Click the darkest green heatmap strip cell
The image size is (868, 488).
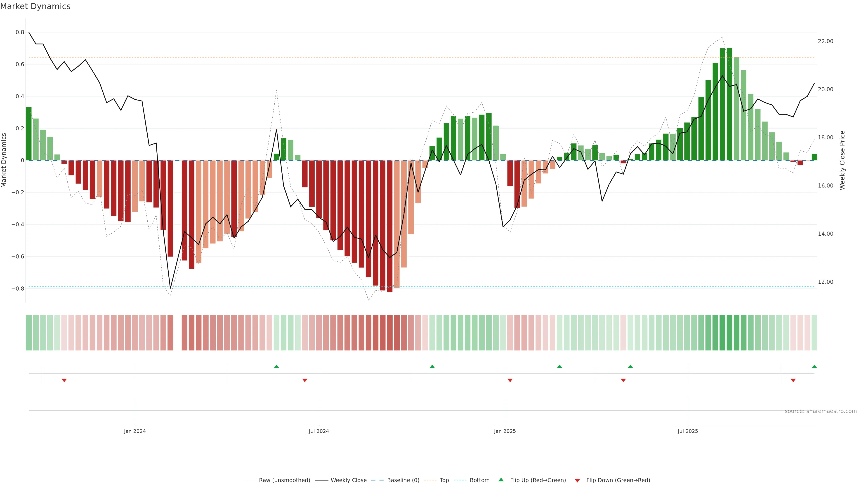point(729,332)
